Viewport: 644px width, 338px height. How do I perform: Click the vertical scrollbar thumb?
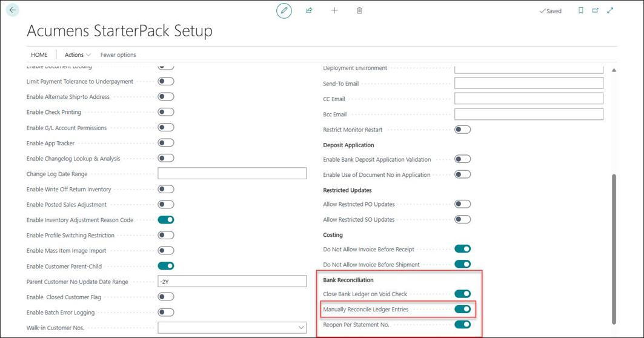pyautogui.click(x=614, y=249)
